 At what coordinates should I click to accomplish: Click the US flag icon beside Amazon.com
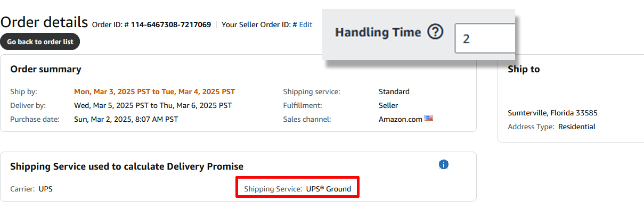[x=429, y=118]
